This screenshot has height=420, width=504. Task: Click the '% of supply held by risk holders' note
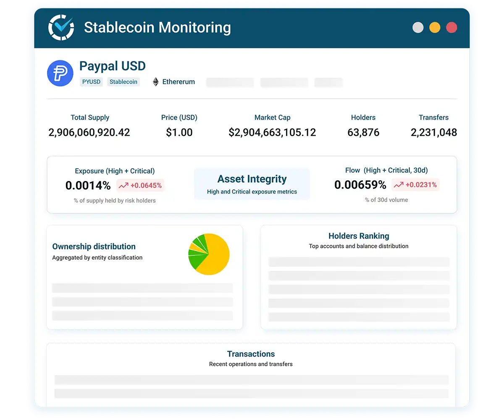115,201
